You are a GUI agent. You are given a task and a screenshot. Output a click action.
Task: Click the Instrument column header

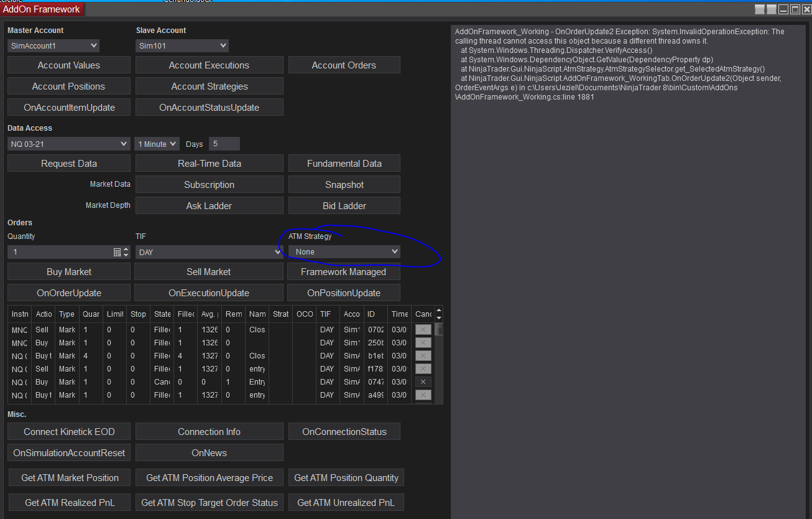coord(19,314)
